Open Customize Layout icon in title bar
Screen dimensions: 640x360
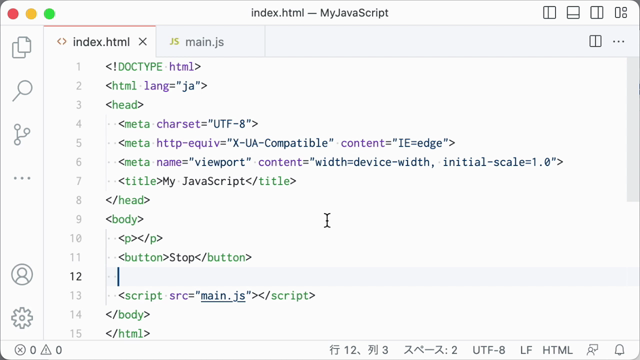pos(621,13)
